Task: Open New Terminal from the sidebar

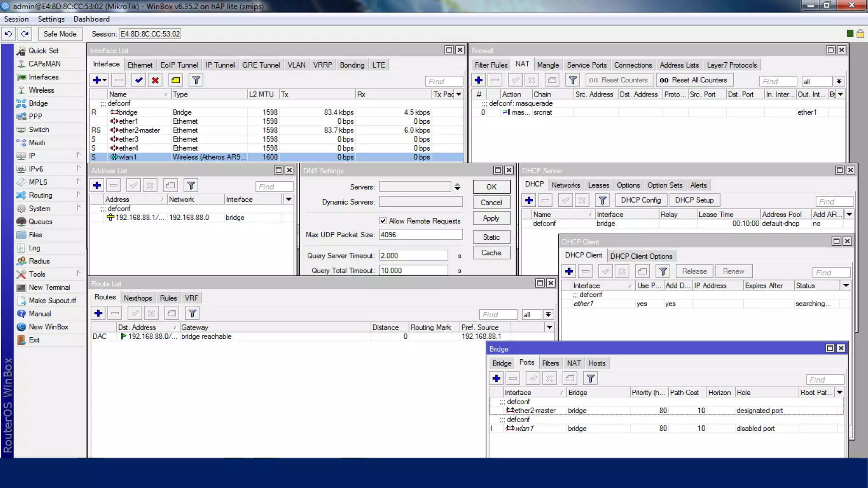Action: [x=49, y=287]
